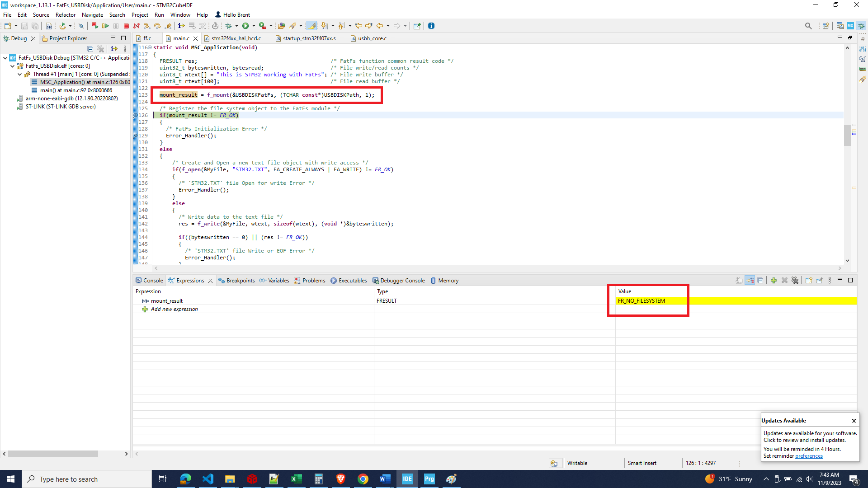The height and width of the screenshot is (488, 868).
Task: Click Remove All Expressions icon
Action: pyautogui.click(x=795, y=281)
